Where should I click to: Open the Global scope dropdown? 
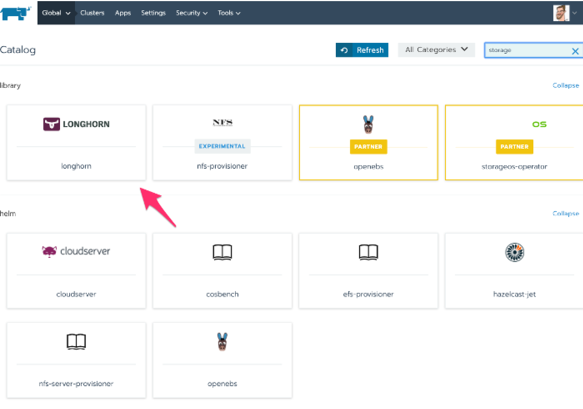coord(56,13)
